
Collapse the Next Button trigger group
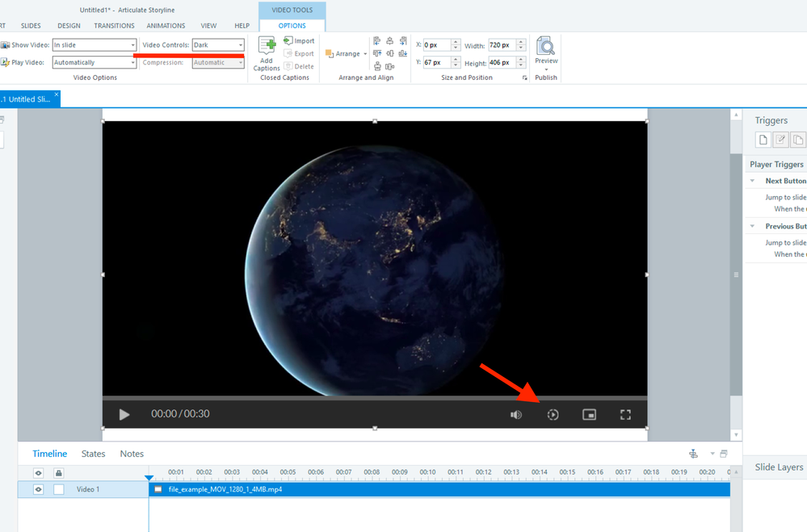[x=753, y=181]
